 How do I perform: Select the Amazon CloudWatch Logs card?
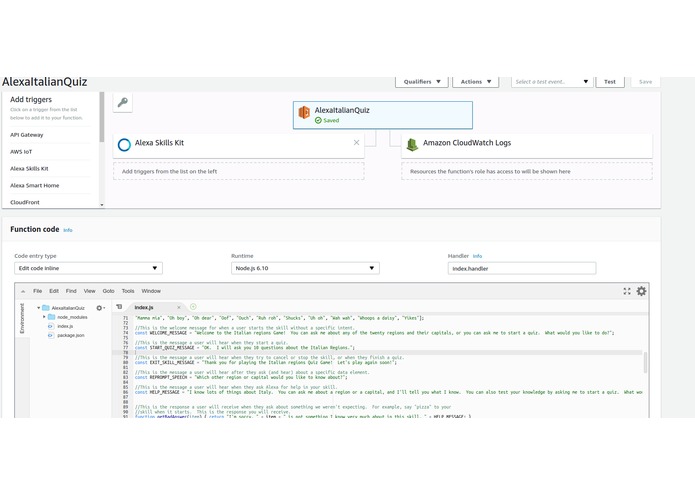(x=527, y=144)
